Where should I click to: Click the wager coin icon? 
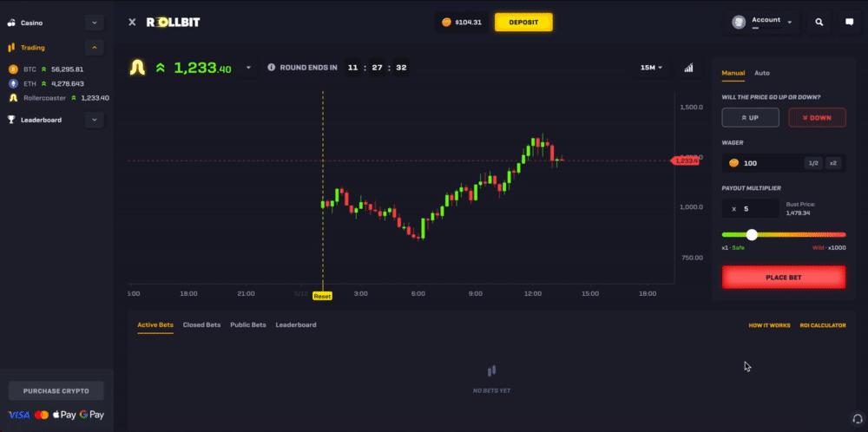pyautogui.click(x=733, y=163)
